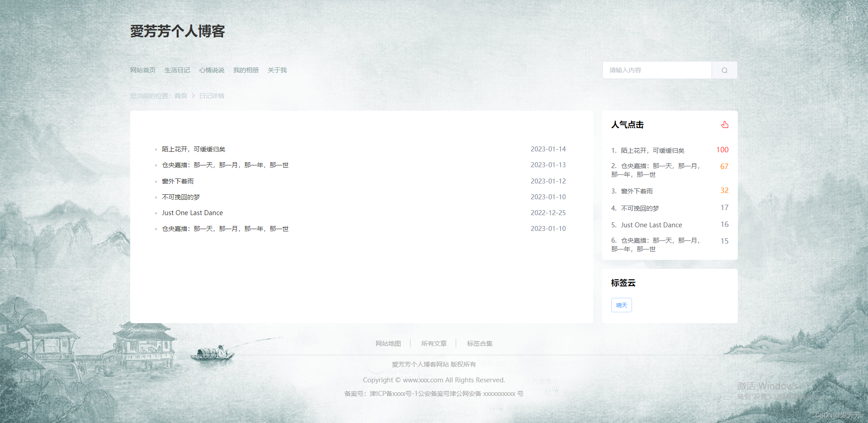Open post 陌上花开，可缓缓归矣 in main list
The image size is (868, 423).
pyautogui.click(x=193, y=149)
